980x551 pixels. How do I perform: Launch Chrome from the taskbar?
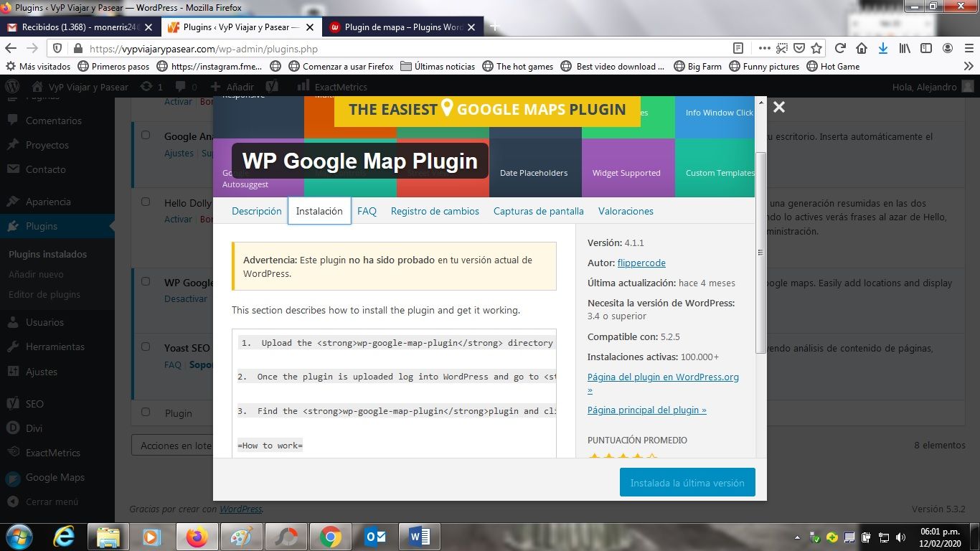click(x=330, y=537)
